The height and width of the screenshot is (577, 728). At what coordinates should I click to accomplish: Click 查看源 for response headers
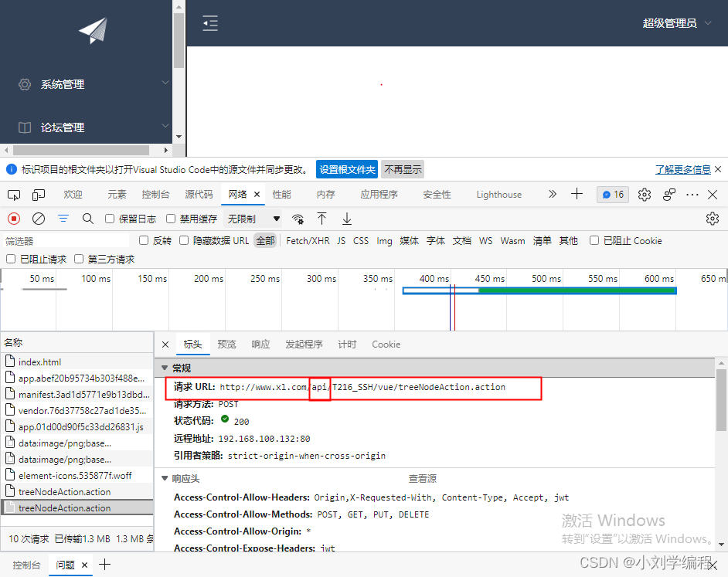pyautogui.click(x=423, y=479)
